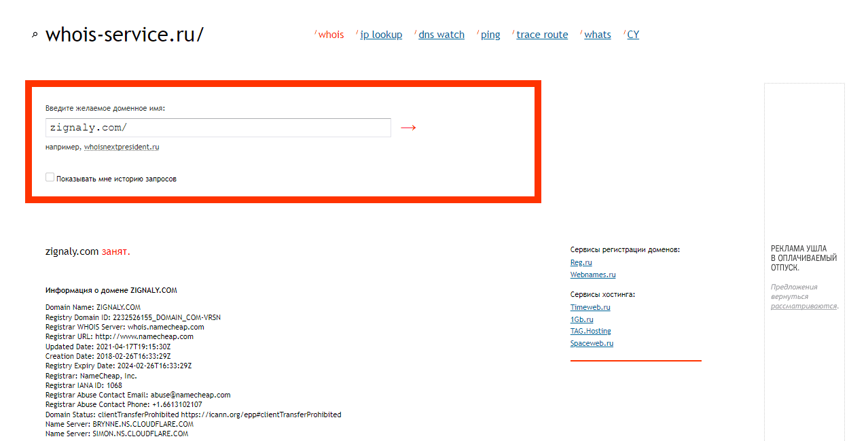Click the magnifier icon beside site title
This screenshot has height=441, width=868.
[35, 35]
